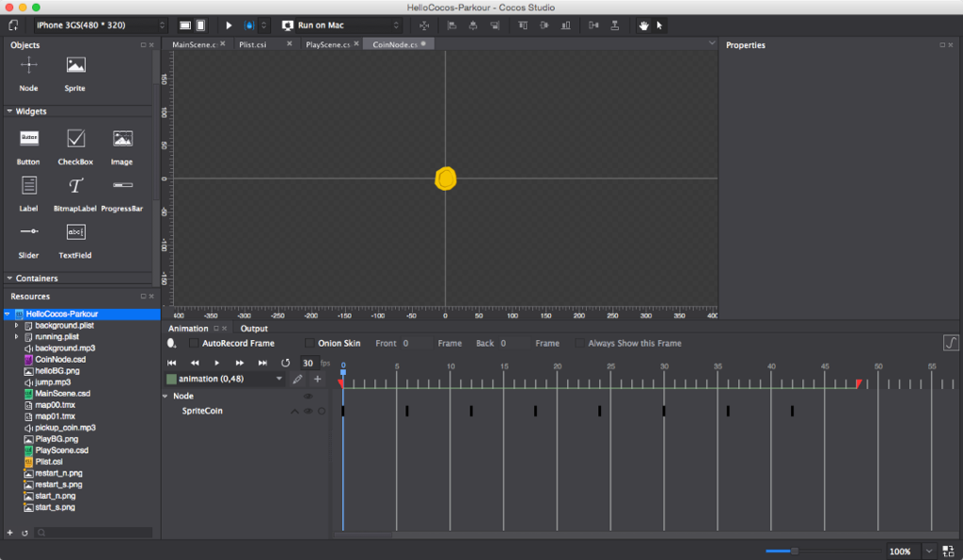Click the new file icon in toolbar
963x560 pixels.
[x=13, y=25]
